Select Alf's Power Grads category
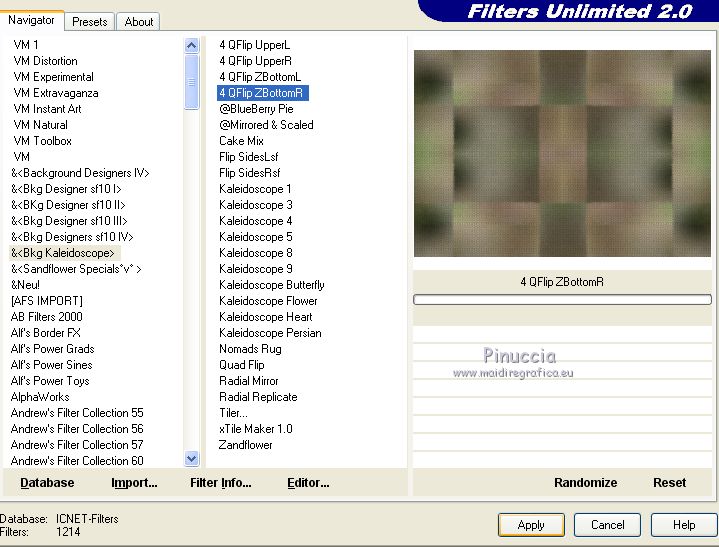 [52, 349]
